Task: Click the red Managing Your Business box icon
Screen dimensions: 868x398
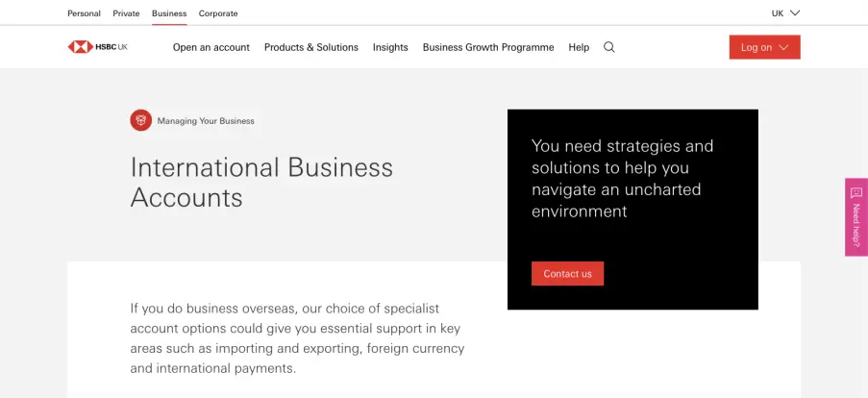Action: click(x=141, y=120)
